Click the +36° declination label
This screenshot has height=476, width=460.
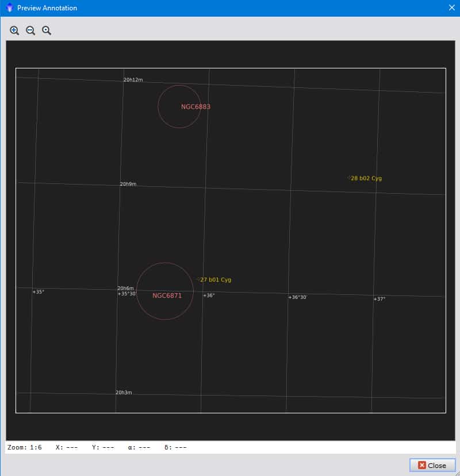pyautogui.click(x=209, y=295)
